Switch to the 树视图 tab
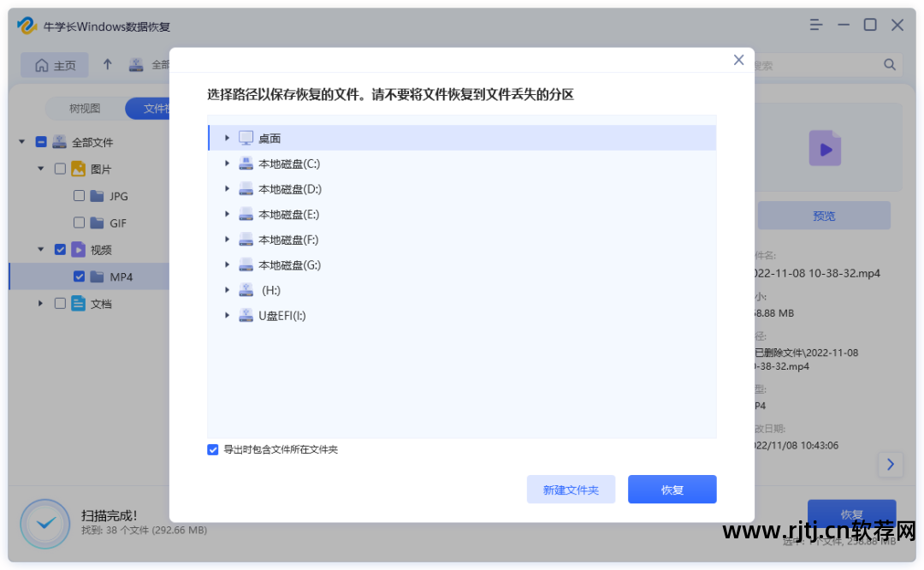The image size is (924, 570). 85,109
